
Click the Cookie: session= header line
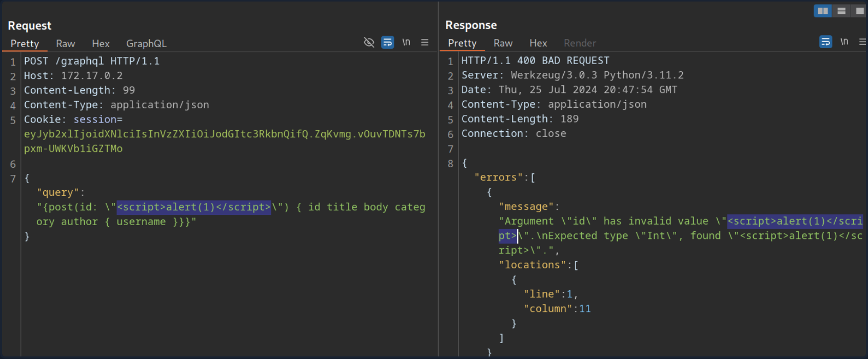[73, 119]
